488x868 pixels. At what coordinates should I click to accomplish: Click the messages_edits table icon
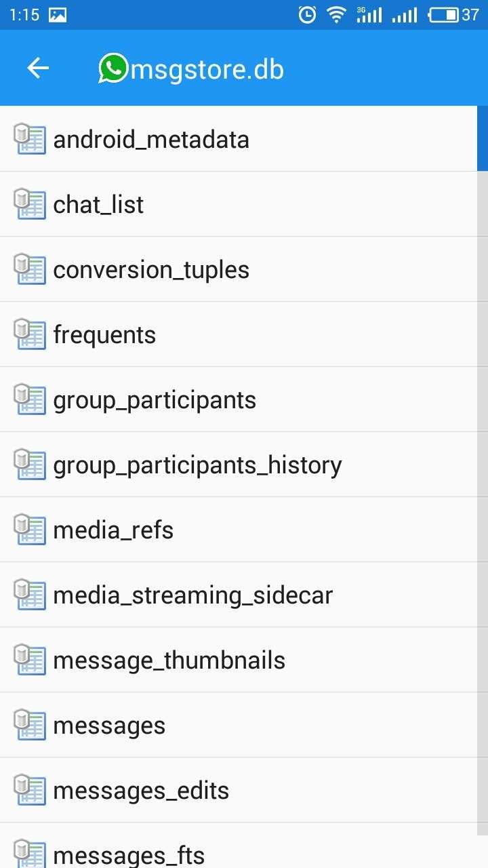(30, 790)
